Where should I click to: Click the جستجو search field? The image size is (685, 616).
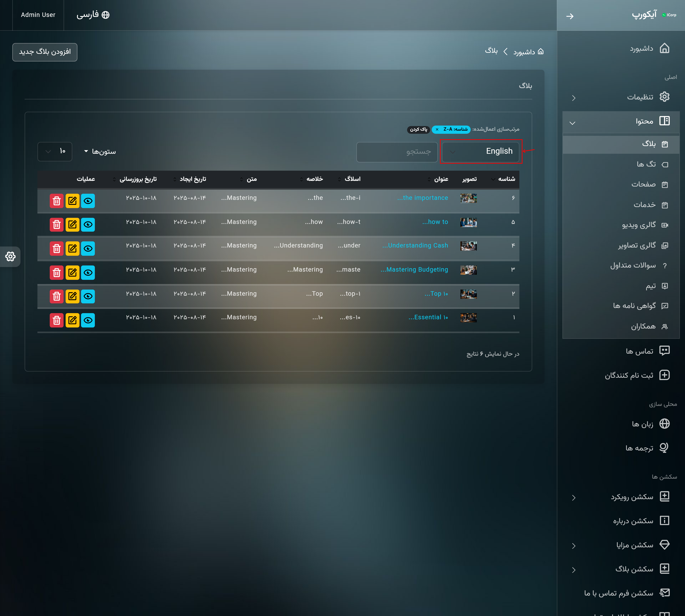tap(397, 152)
